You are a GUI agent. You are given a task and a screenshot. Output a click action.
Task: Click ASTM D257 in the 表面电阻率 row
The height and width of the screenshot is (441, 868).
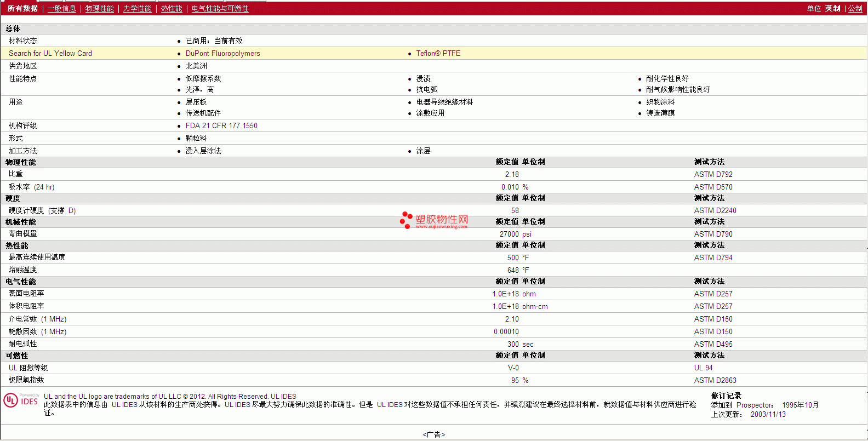pyautogui.click(x=713, y=294)
